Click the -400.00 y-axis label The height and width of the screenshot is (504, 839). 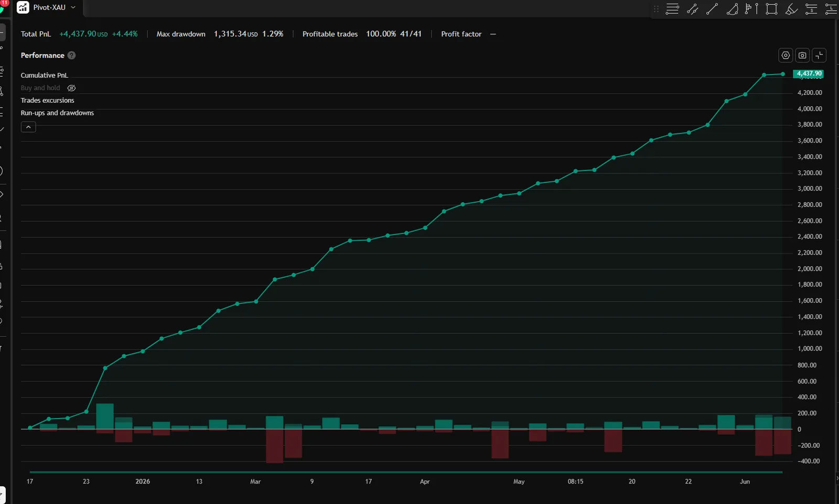pyautogui.click(x=808, y=461)
